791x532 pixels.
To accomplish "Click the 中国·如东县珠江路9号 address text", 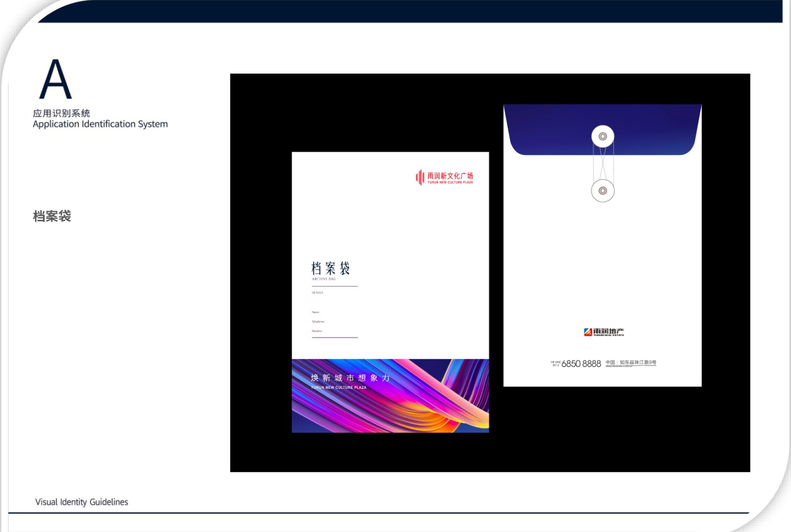I will [x=631, y=362].
